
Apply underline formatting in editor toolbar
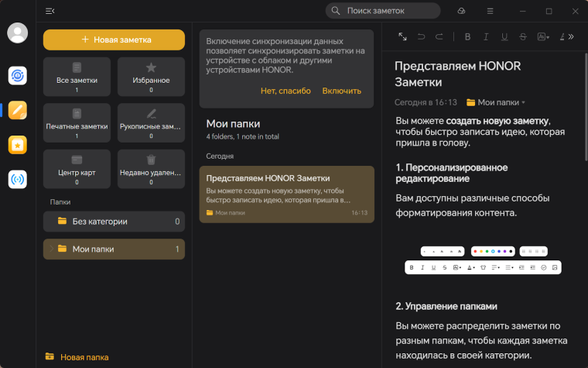(x=504, y=37)
